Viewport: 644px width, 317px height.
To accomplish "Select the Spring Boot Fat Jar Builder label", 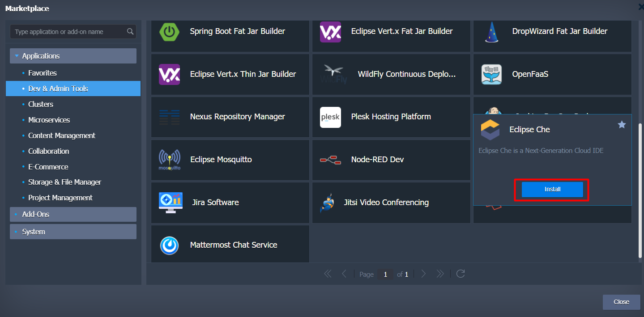I will tap(238, 31).
